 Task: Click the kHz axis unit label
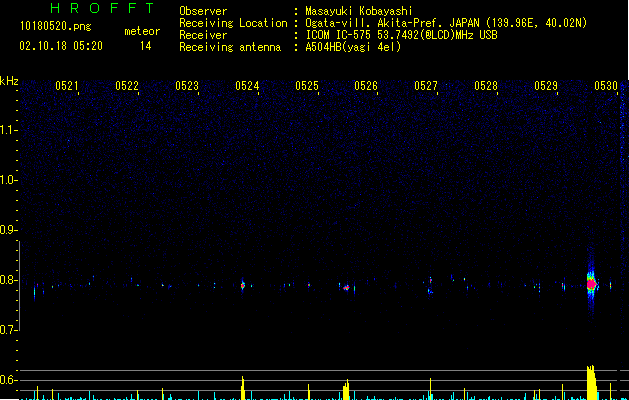point(9,81)
